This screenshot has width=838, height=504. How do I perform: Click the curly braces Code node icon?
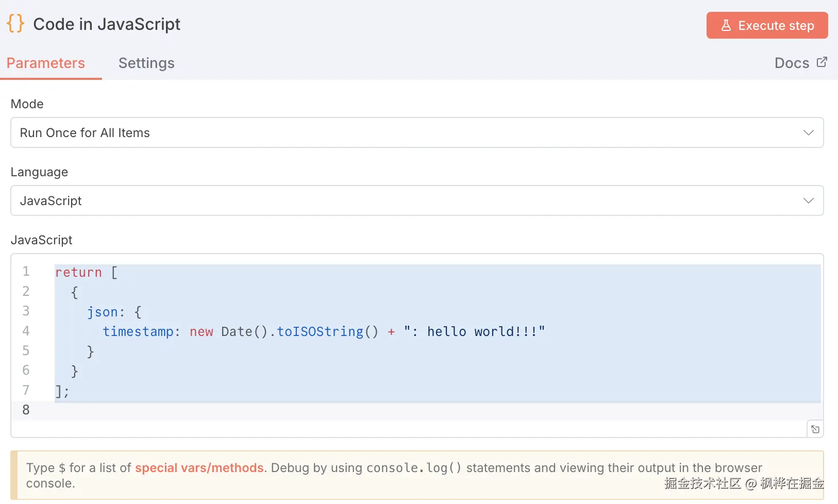[15, 24]
